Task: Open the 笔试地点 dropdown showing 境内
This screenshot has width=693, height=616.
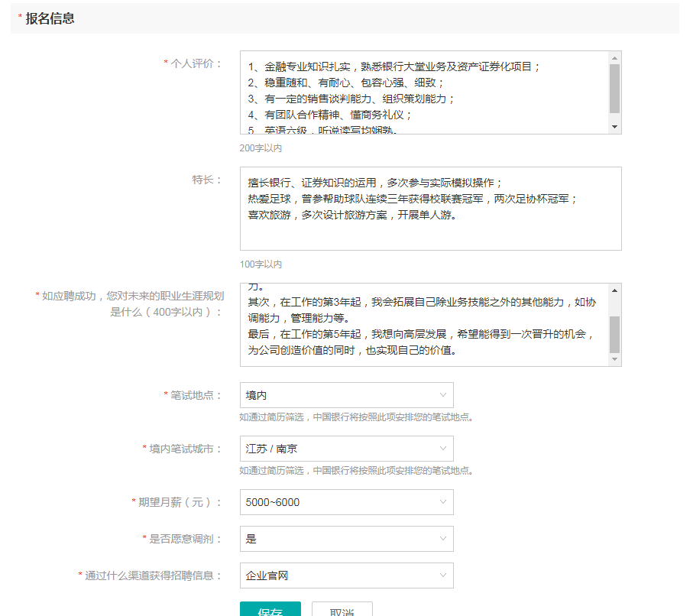Action: pyautogui.click(x=346, y=395)
